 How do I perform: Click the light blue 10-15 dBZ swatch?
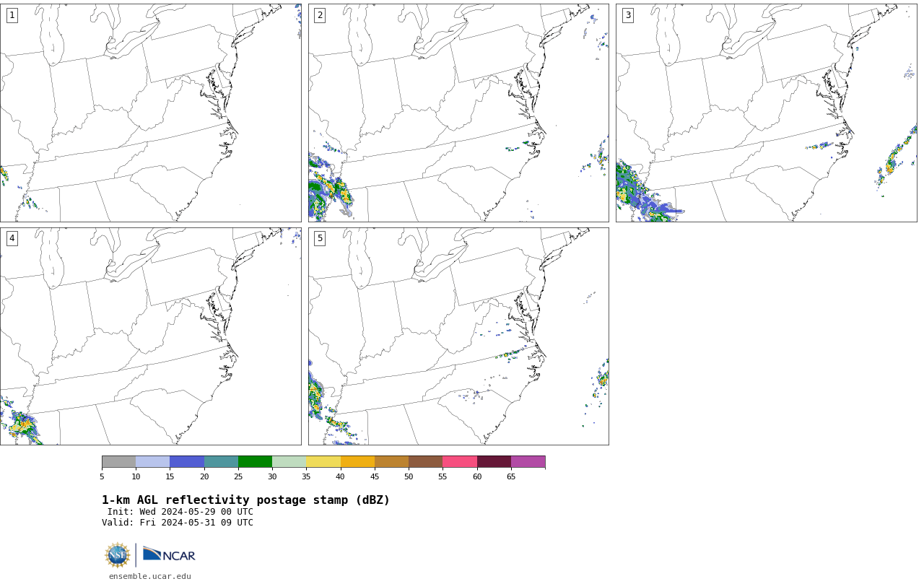[x=152, y=462]
